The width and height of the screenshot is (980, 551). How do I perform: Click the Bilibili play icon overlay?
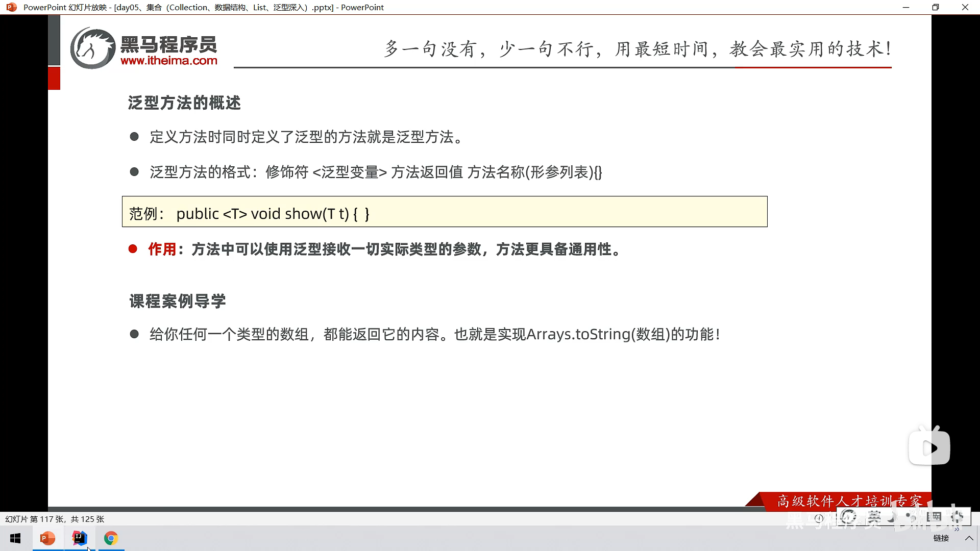929,447
